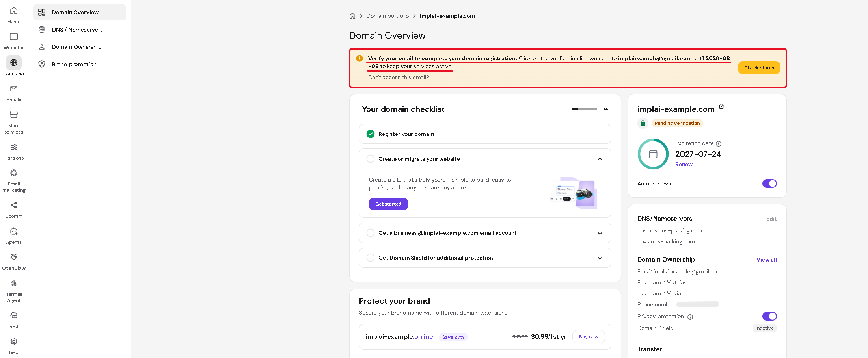The image size is (868, 358).
Task: Open Agents robot icon
Action: pos(14,231)
